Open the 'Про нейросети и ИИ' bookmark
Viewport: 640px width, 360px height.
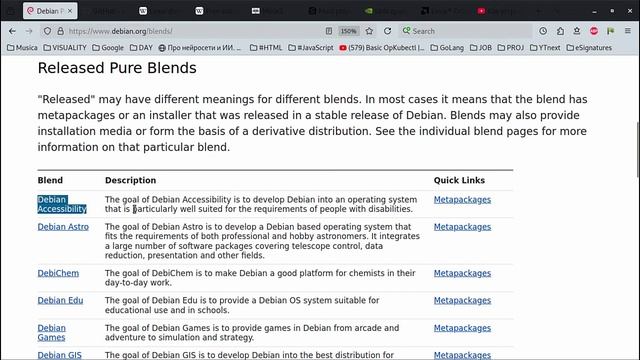(200, 48)
